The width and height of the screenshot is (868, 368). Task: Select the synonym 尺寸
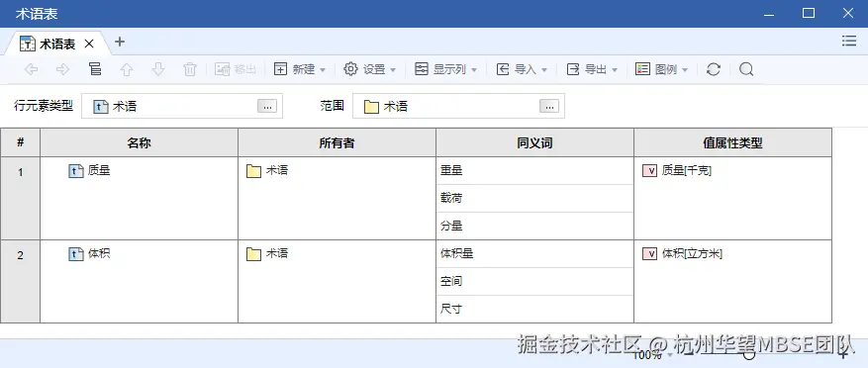click(534, 309)
